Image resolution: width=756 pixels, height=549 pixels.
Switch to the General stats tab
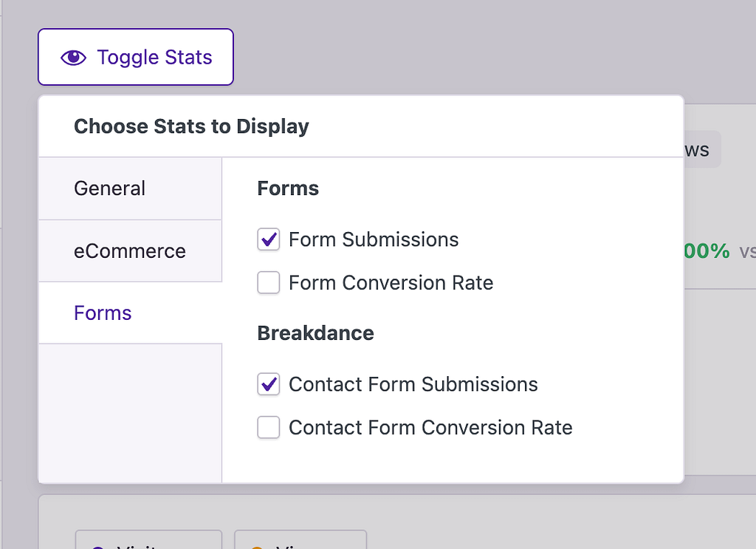[130, 188]
